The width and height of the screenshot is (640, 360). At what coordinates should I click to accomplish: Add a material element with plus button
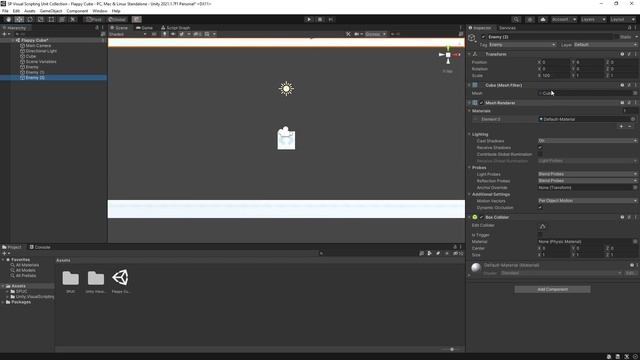[x=621, y=127]
